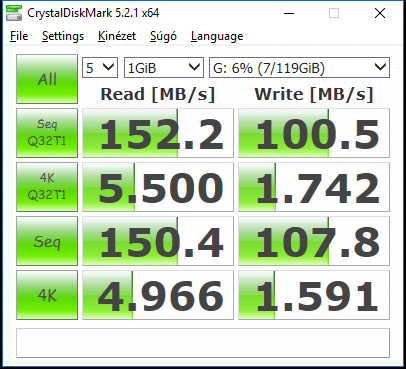Click the Read [MB/s] column header
Image resolution: width=406 pixels, height=369 pixels.
158,94
